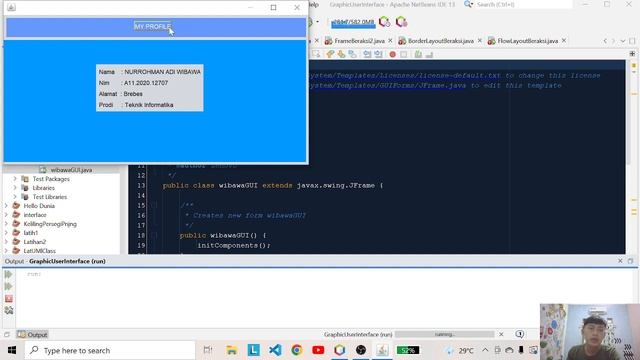Click the toggle rectangular selection editor icon

pos(316,54)
